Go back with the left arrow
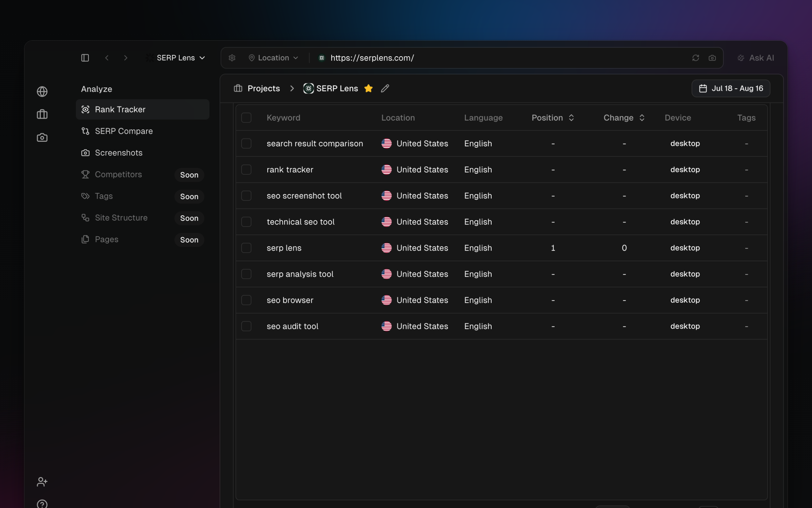This screenshot has height=508, width=812. click(107, 58)
